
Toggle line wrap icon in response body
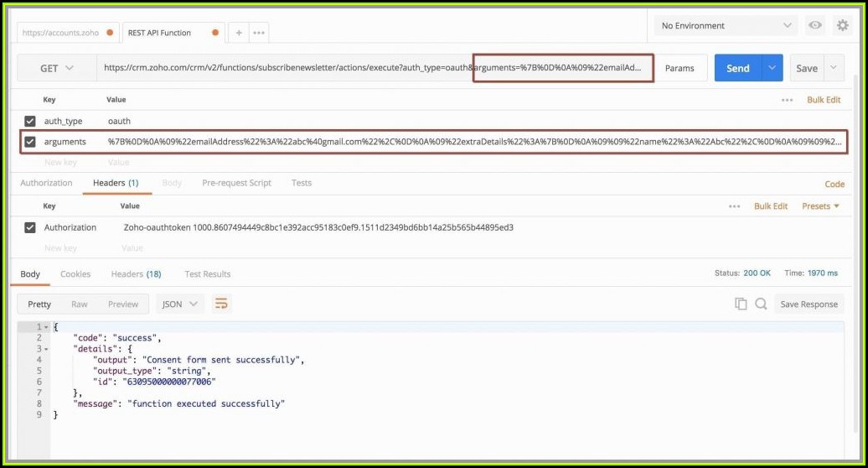(221, 304)
